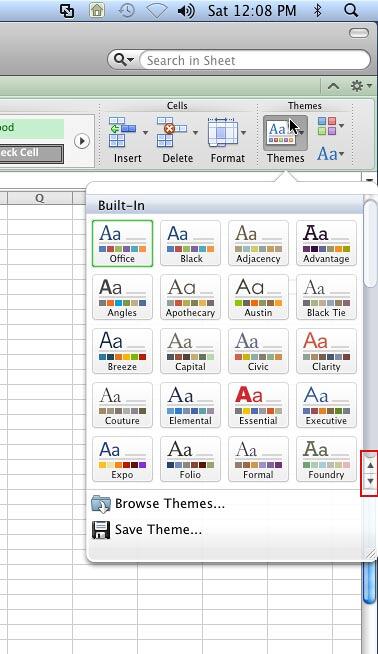Expand the cell styles gallery arrow
This screenshot has width=378, height=654.
pos(82,141)
